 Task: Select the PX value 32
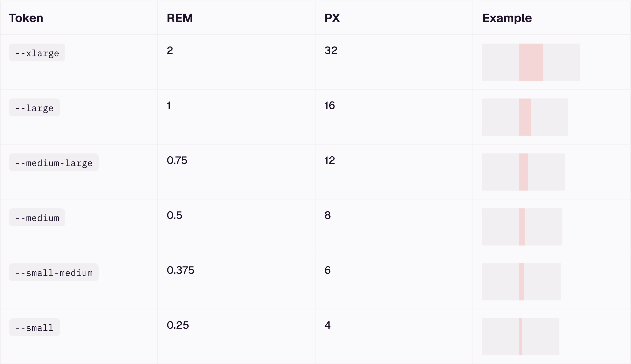pos(331,50)
